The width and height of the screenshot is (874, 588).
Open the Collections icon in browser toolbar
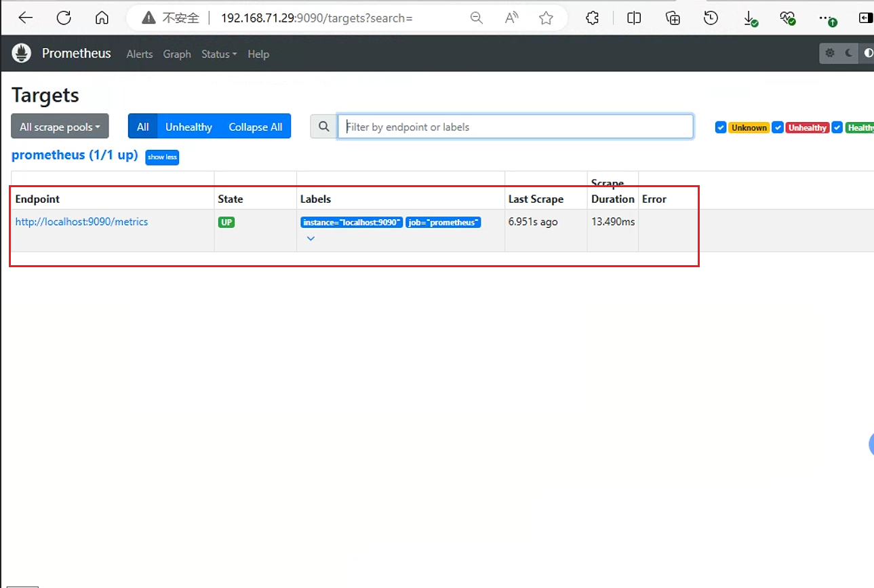coord(673,18)
